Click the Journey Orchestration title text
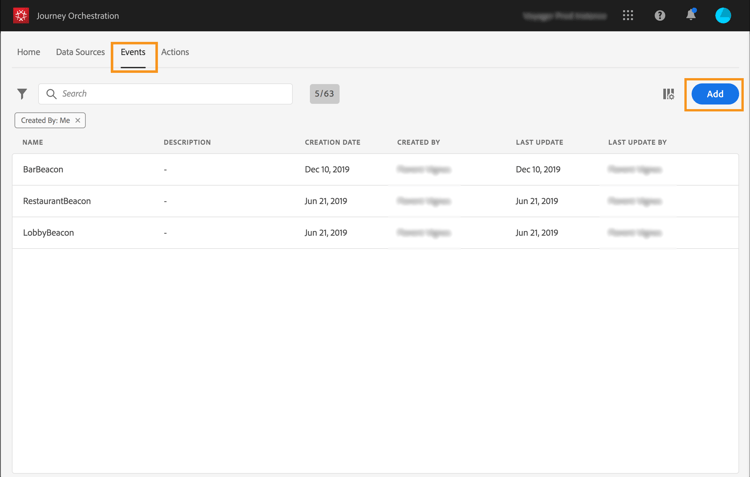Image resolution: width=750 pixels, height=477 pixels. pos(78,16)
